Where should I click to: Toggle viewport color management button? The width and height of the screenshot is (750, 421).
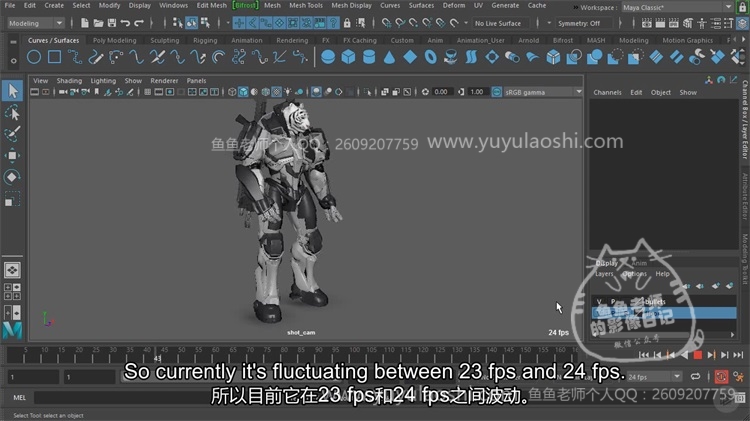point(496,92)
